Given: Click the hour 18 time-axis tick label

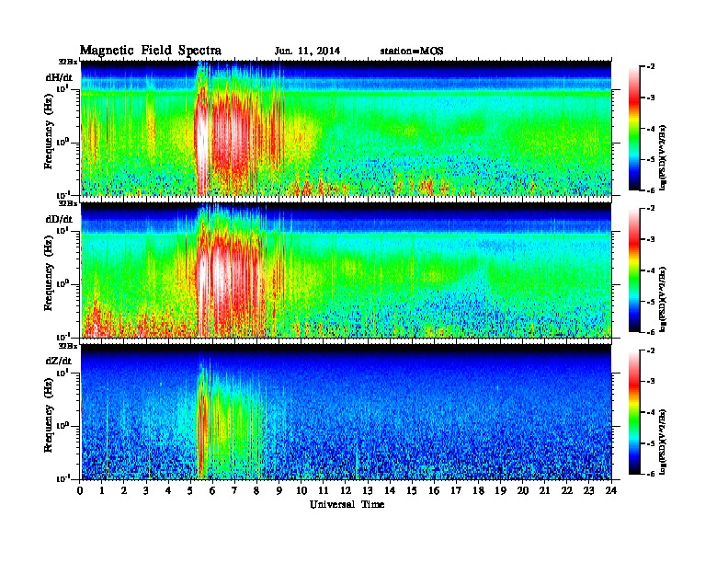Looking at the screenshot, I should click(478, 490).
